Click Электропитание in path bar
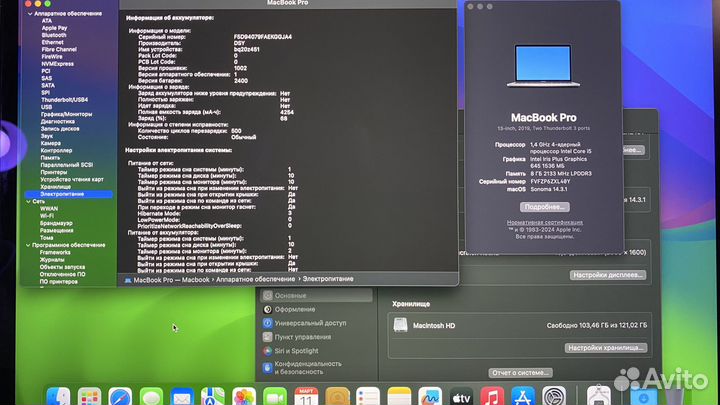Screen dimensions: 720x405 tap(328, 279)
